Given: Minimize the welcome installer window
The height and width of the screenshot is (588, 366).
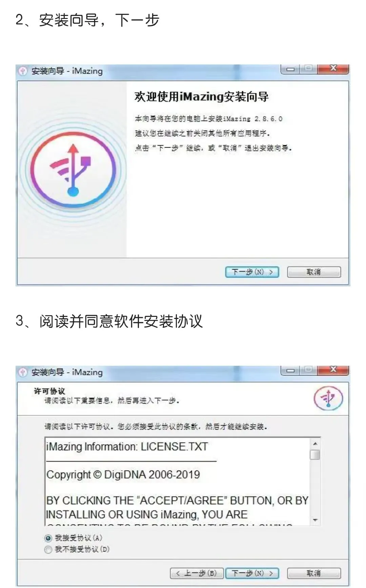Looking at the screenshot, I should click(x=290, y=69).
